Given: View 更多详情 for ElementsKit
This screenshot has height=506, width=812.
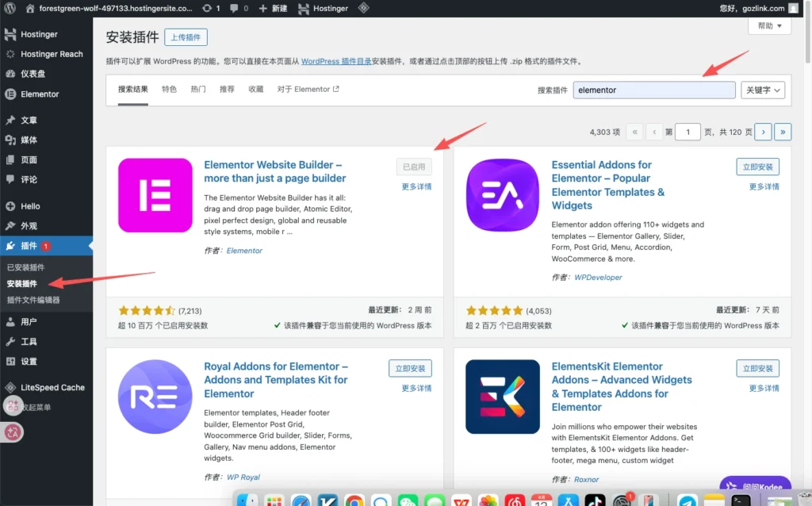Looking at the screenshot, I should click(x=764, y=388).
